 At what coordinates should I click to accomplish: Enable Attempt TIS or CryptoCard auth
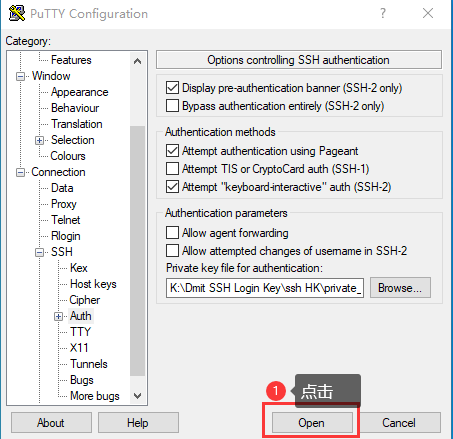[172, 169]
